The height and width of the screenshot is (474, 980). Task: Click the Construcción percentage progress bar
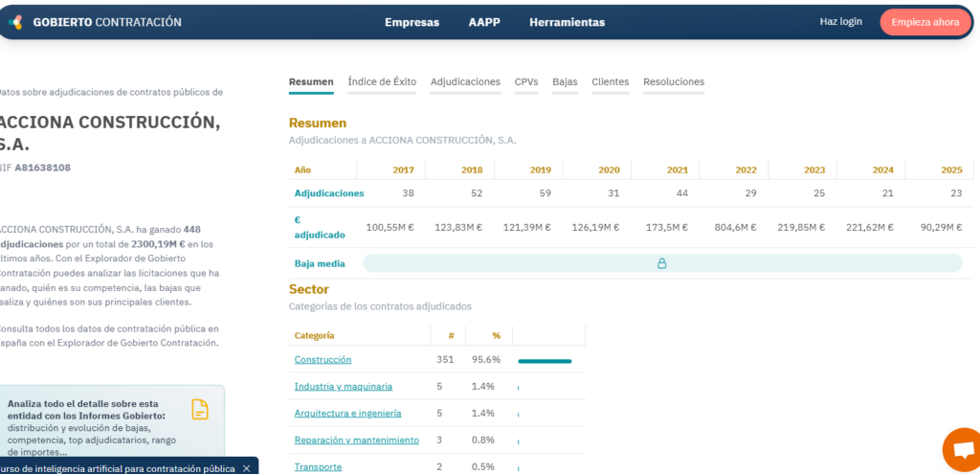tap(545, 361)
